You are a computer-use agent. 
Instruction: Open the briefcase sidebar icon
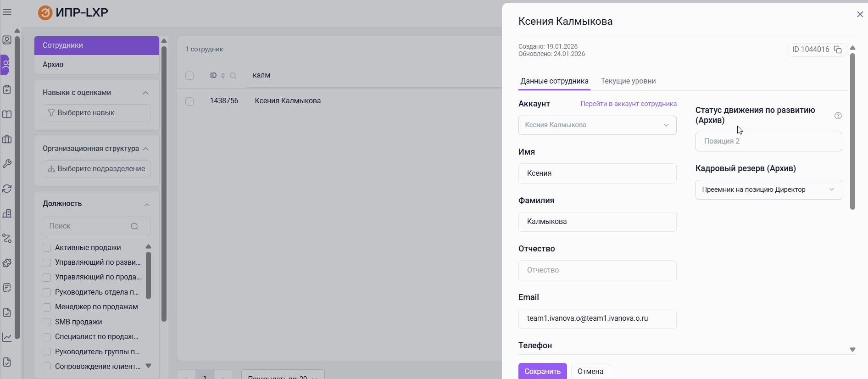[7, 139]
